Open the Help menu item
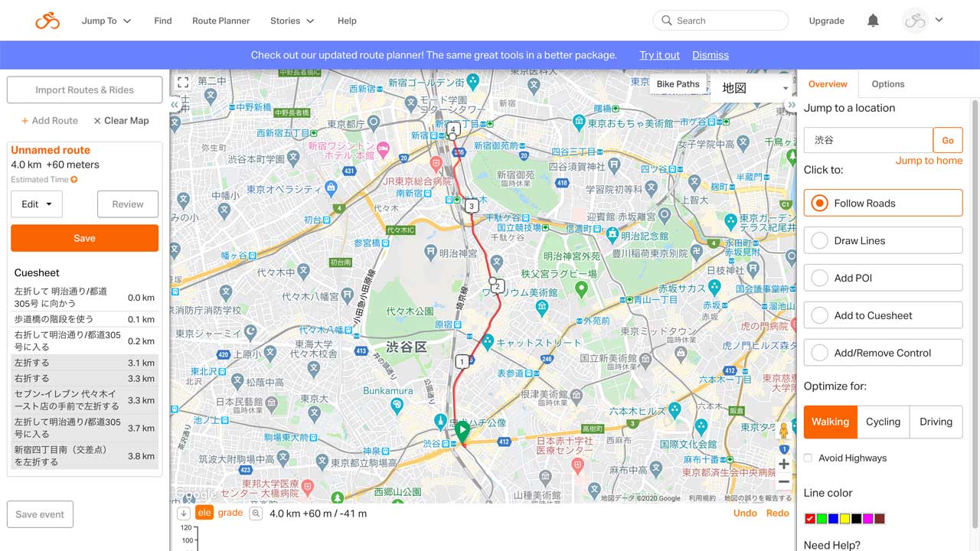 [347, 21]
